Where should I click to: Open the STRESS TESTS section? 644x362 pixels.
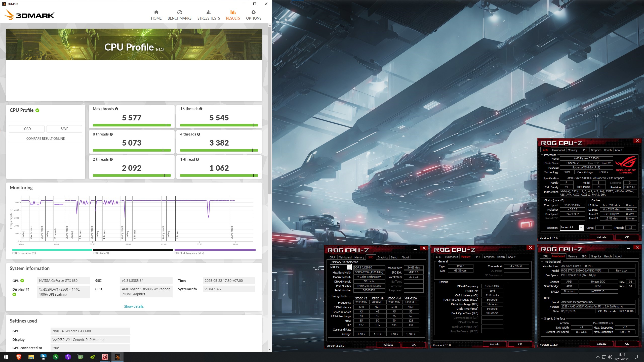click(x=209, y=15)
